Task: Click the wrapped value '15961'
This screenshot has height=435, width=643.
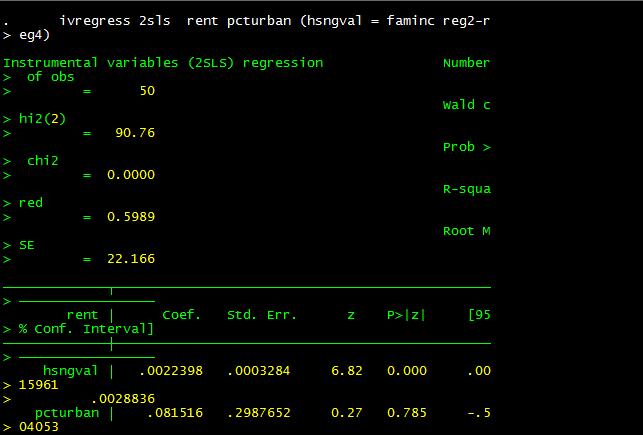Action: coord(39,385)
